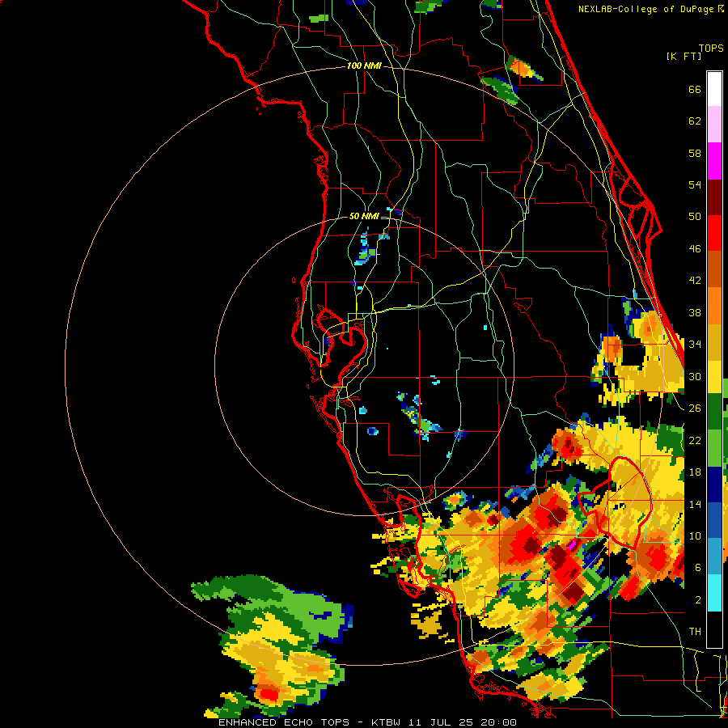Click the '66' legend label
728x728 pixels.
(x=695, y=90)
